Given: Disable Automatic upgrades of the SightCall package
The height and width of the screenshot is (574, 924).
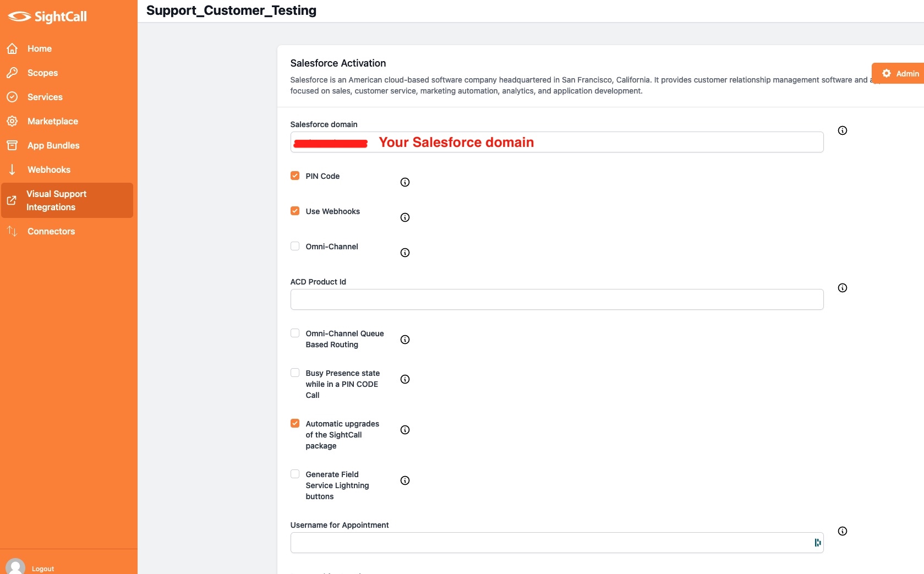Looking at the screenshot, I should pos(295,423).
